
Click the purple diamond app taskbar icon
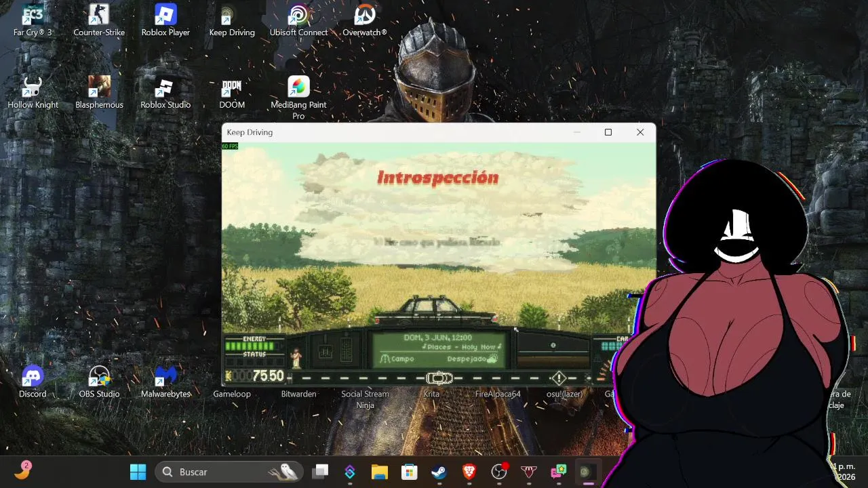[x=350, y=472]
